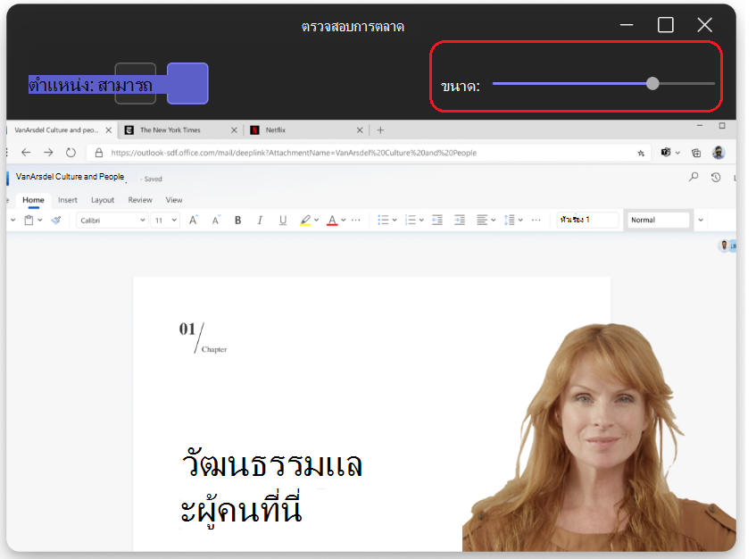Select the left dark position option box
Viewport: 756px width, 559px height.
pyautogui.click(x=135, y=83)
